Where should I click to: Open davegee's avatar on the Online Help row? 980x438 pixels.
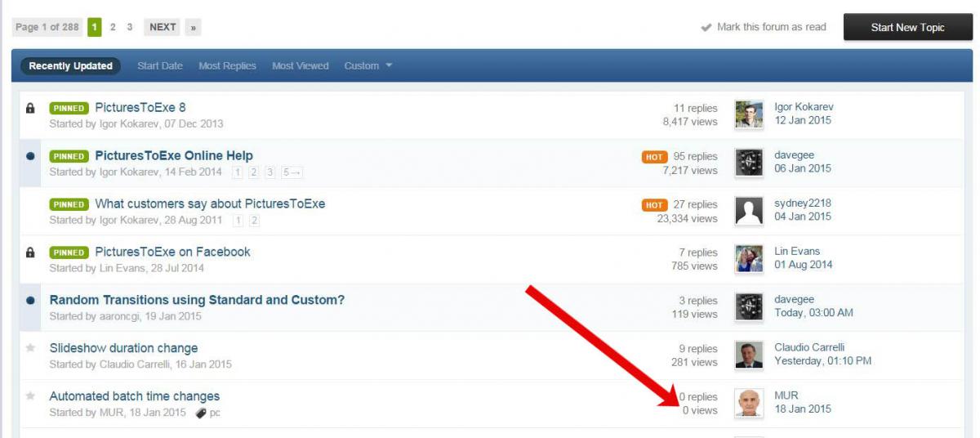749,163
